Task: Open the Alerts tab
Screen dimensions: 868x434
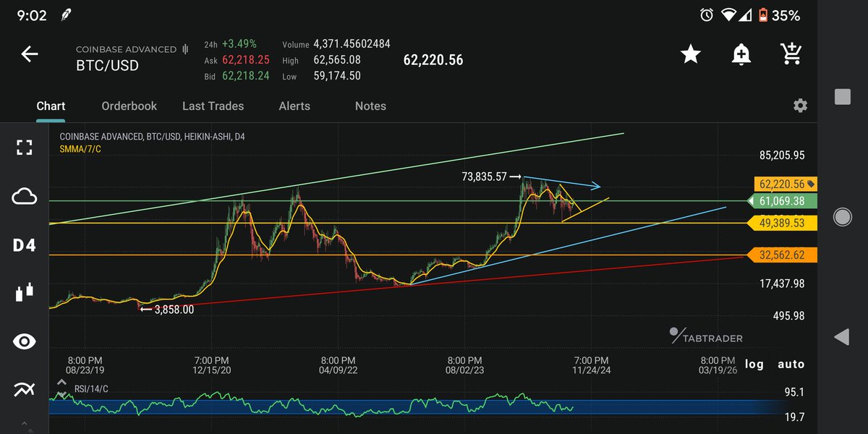Action: pyautogui.click(x=294, y=106)
